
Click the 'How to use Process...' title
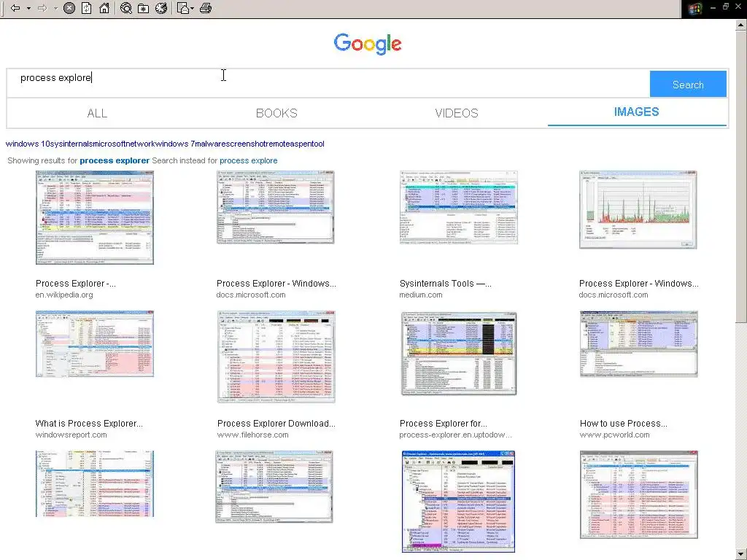(x=623, y=424)
